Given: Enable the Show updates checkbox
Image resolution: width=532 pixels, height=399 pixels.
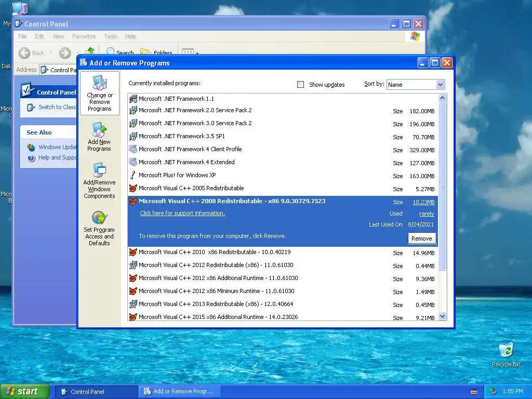Looking at the screenshot, I should [301, 85].
